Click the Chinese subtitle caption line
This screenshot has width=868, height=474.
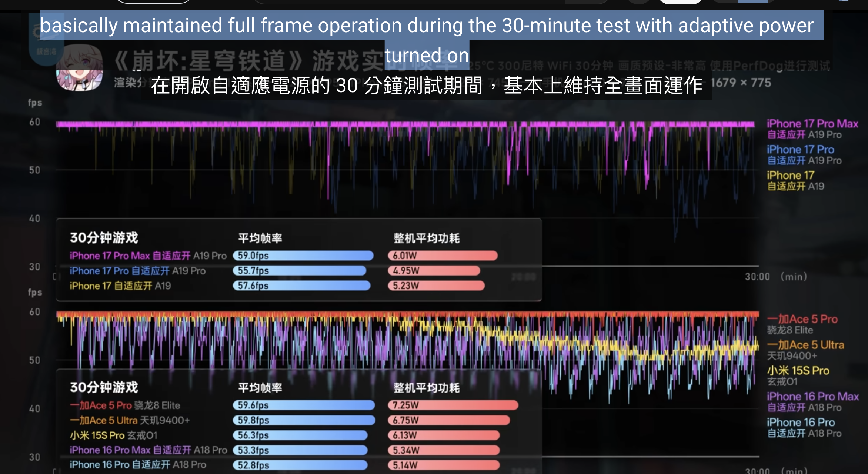[x=427, y=86]
